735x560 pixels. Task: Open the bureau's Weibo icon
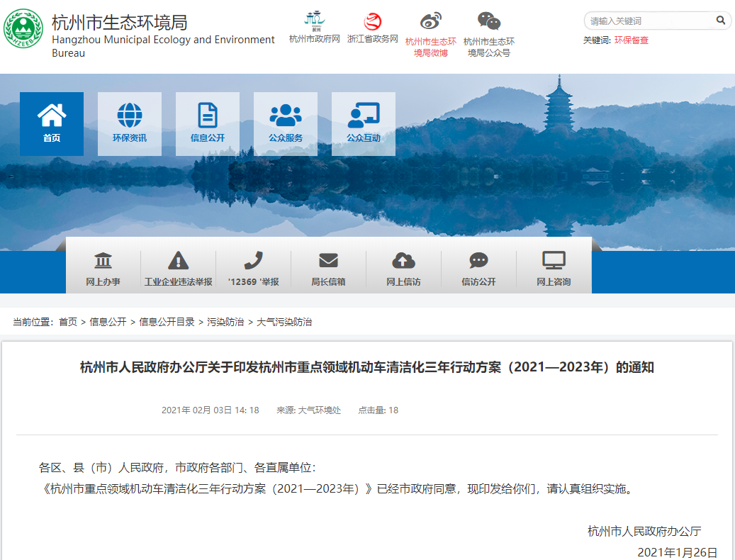tap(430, 21)
